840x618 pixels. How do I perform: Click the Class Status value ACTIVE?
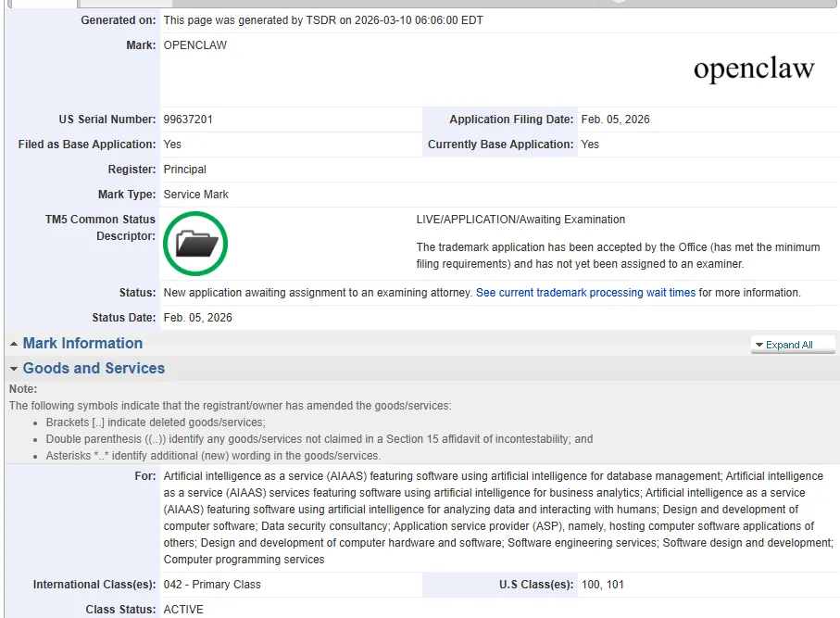pos(183,610)
